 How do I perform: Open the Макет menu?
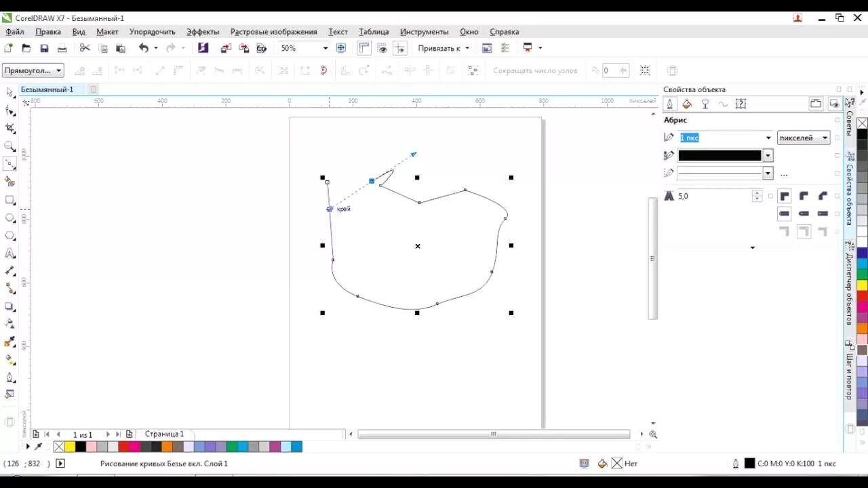107,32
